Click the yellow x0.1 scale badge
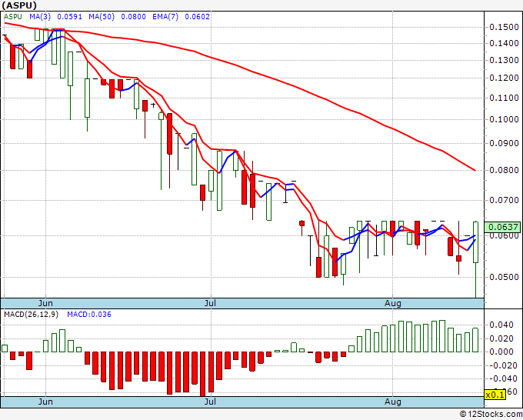The height and width of the screenshot is (420, 523). [x=495, y=395]
